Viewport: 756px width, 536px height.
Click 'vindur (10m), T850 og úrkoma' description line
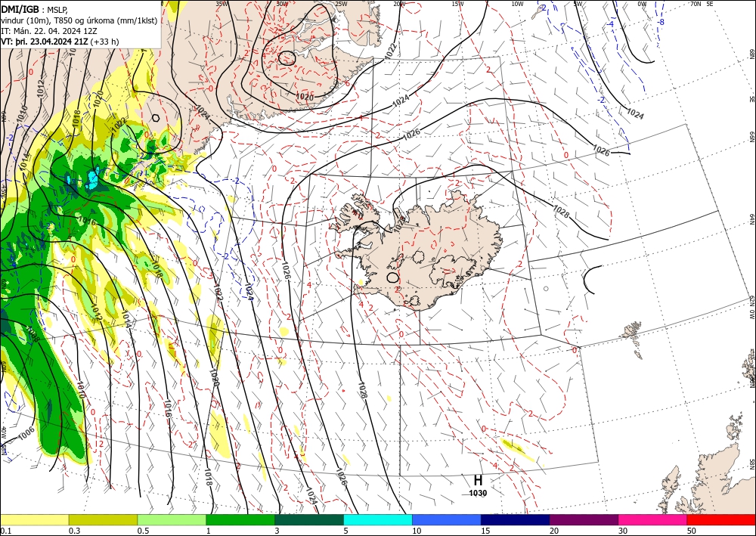pyautogui.click(x=79, y=20)
